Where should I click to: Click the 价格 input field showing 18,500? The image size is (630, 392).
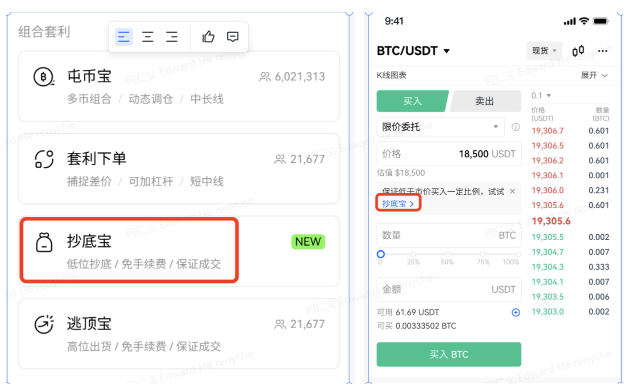449,154
